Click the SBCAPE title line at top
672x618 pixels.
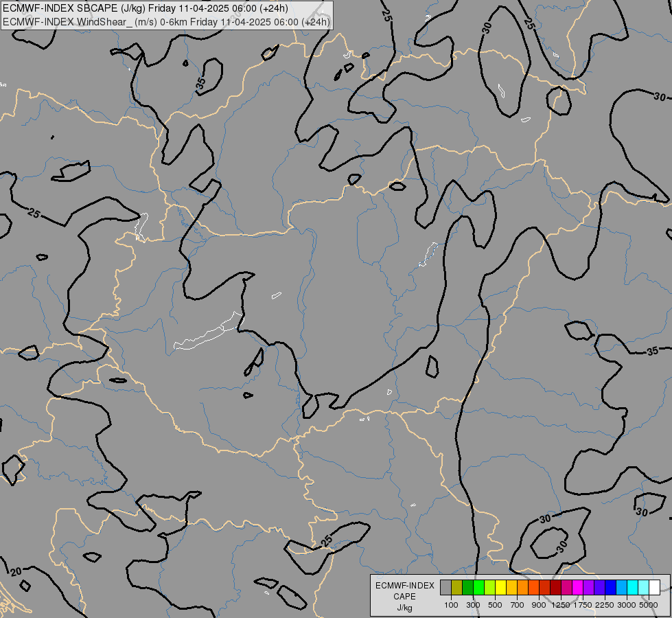pyautogui.click(x=146, y=8)
